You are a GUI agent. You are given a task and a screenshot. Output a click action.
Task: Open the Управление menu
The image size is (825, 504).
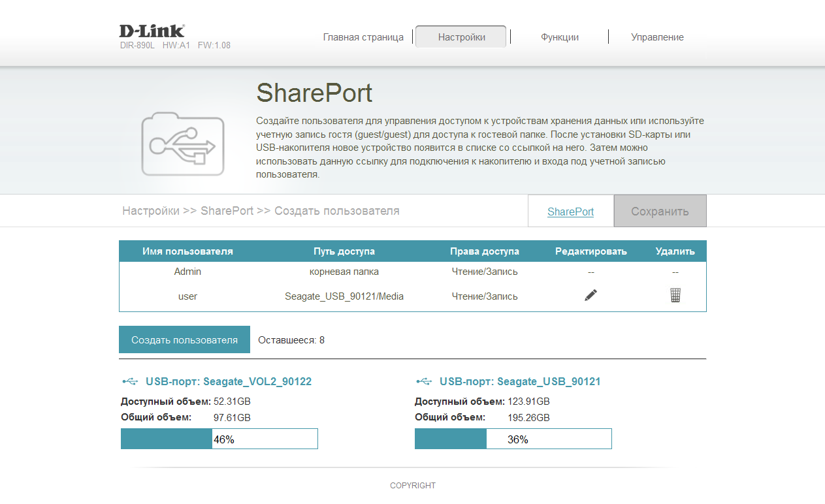point(657,37)
